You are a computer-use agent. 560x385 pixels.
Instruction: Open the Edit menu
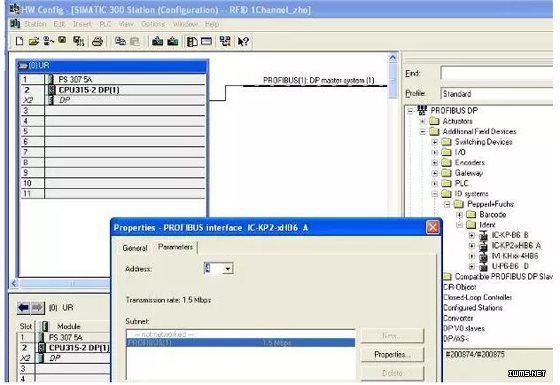(59, 24)
